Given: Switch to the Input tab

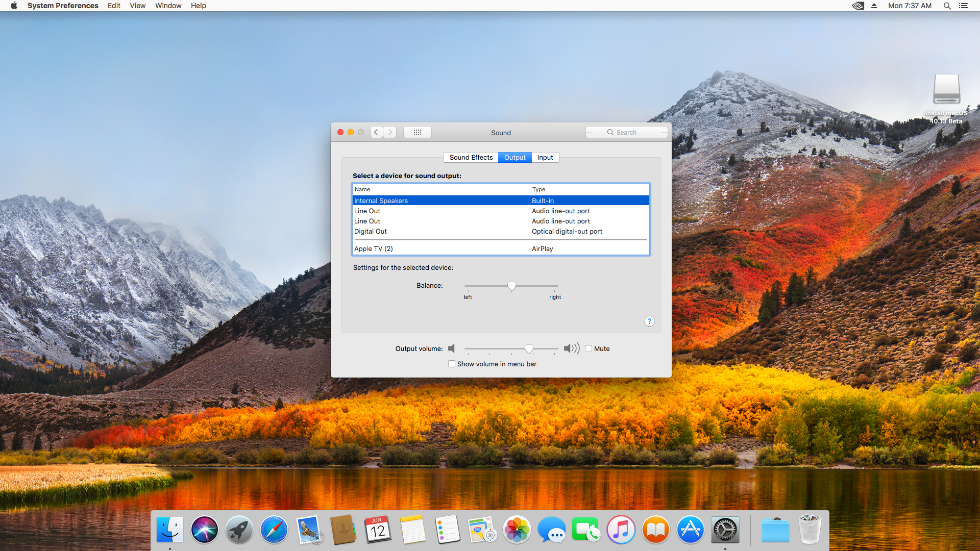Looking at the screenshot, I should (x=545, y=157).
